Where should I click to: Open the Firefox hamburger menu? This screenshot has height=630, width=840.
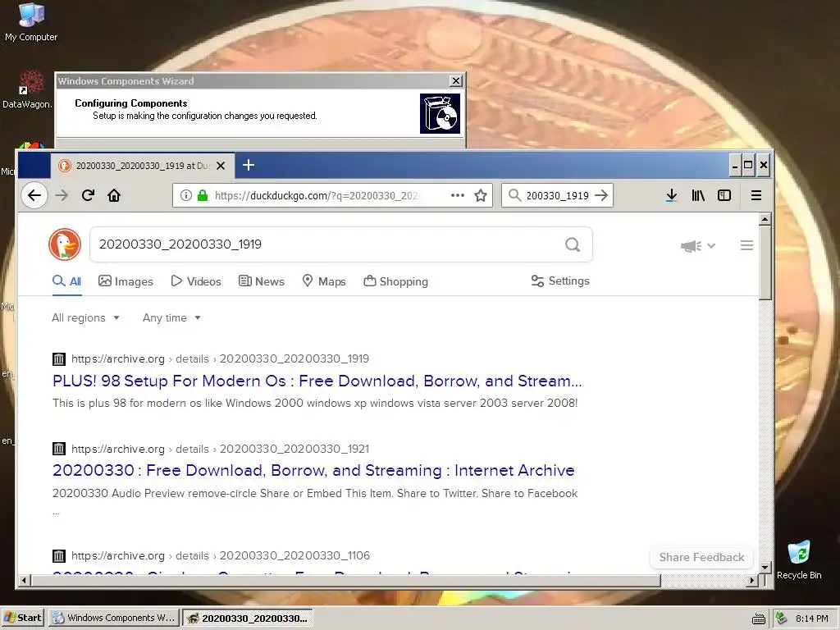756,195
